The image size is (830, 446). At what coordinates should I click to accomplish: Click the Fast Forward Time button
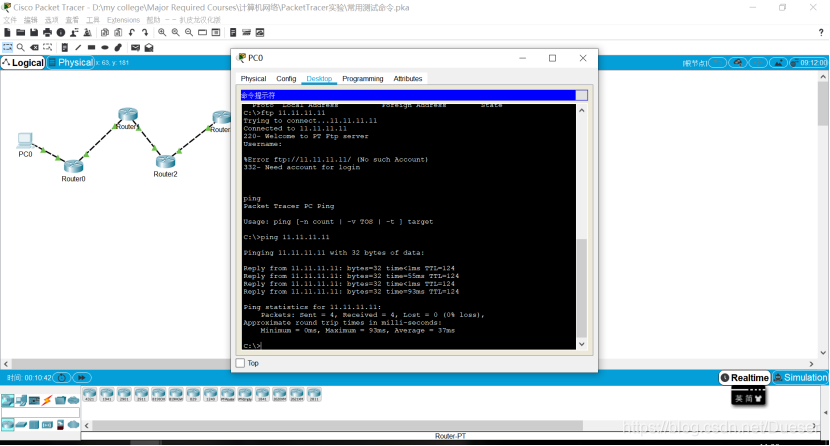(82, 378)
